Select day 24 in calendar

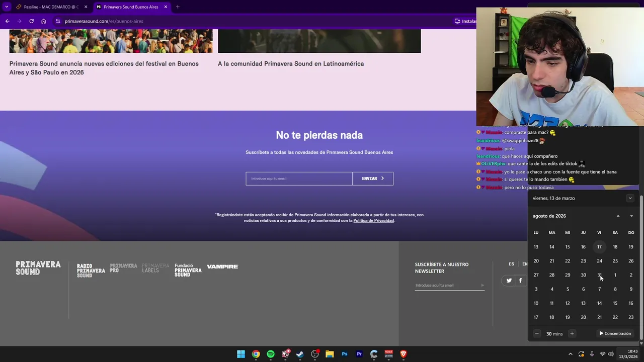tap(599, 261)
